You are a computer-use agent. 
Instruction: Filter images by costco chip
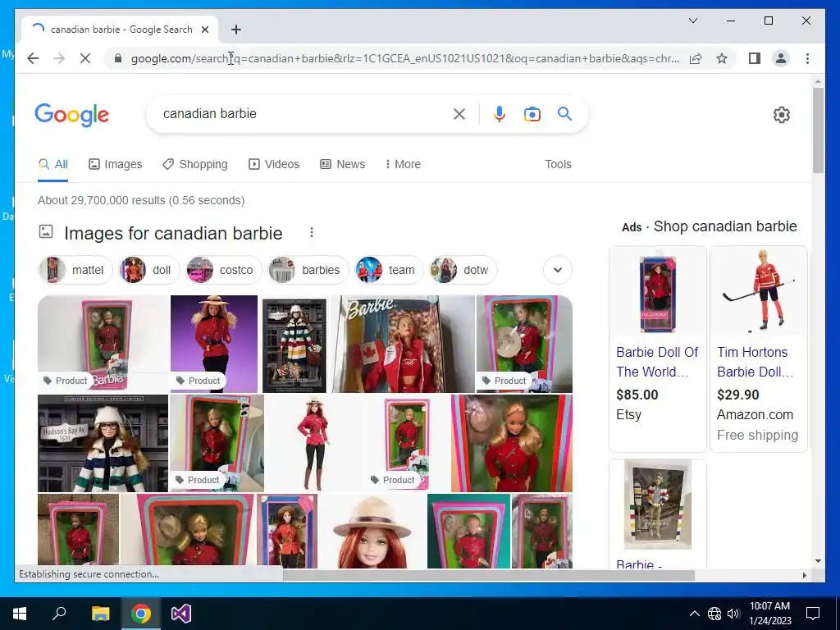click(x=223, y=270)
